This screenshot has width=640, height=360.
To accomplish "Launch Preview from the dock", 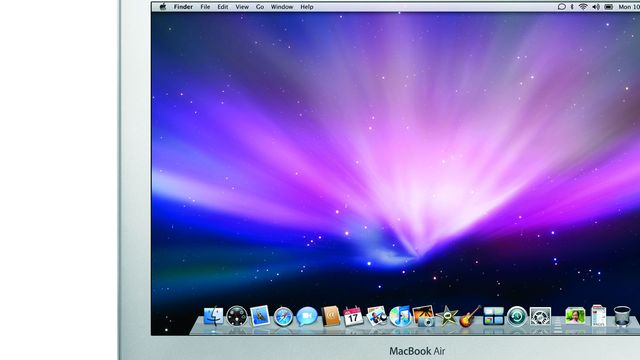I will (x=376, y=316).
